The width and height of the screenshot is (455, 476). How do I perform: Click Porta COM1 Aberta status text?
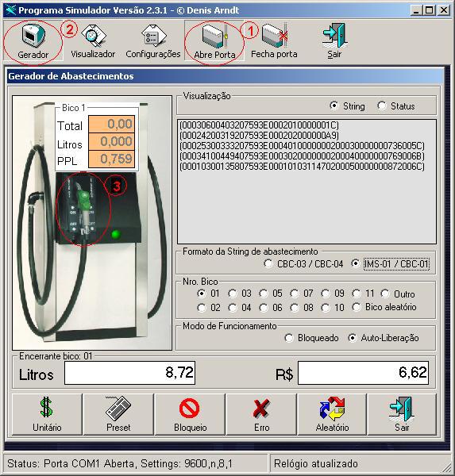(x=119, y=463)
